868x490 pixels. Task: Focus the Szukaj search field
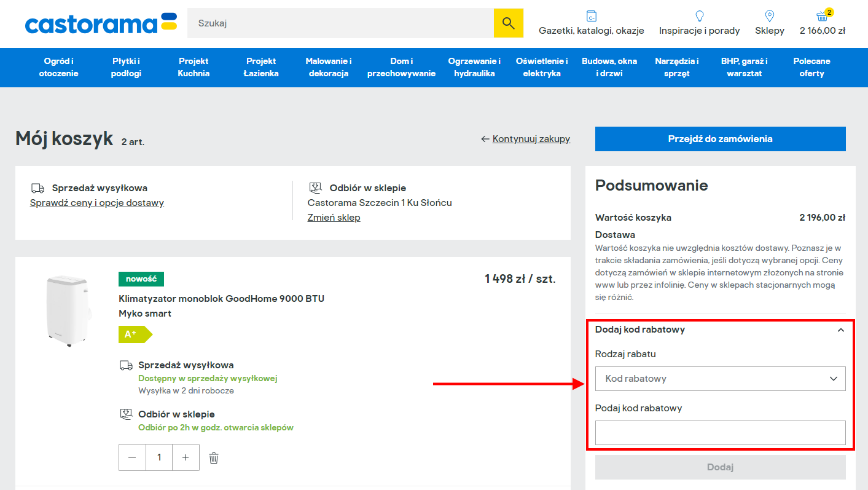pyautogui.click(x=340, y=23)
